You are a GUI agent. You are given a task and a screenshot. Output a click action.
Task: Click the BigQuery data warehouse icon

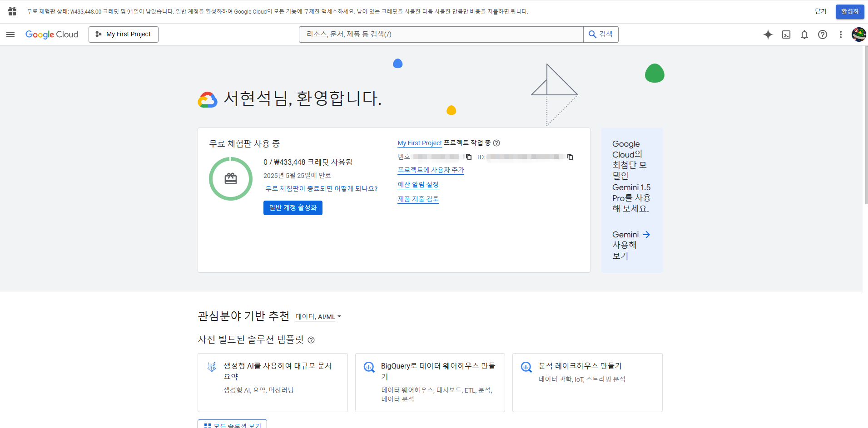tap(369, 367)
